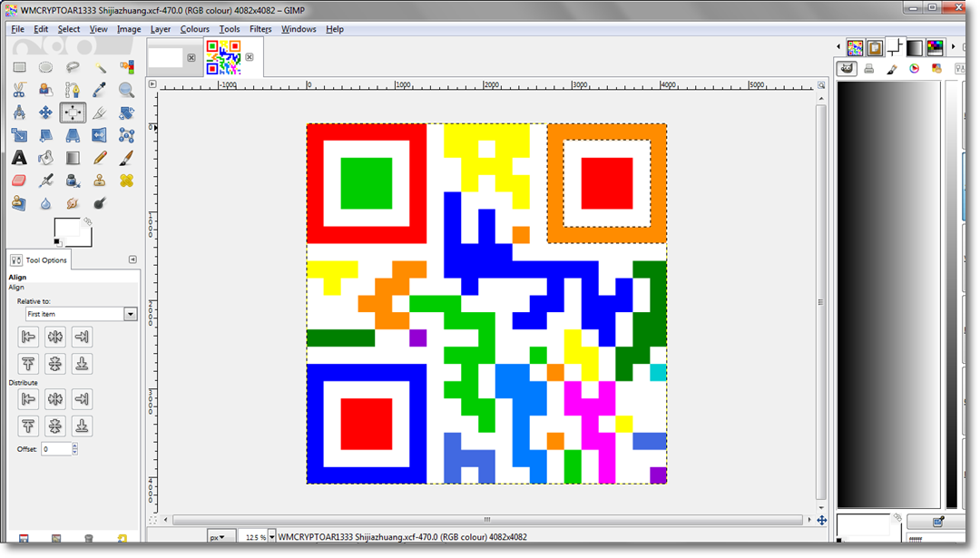
Task: Align top edge of target
Action: 28,364
